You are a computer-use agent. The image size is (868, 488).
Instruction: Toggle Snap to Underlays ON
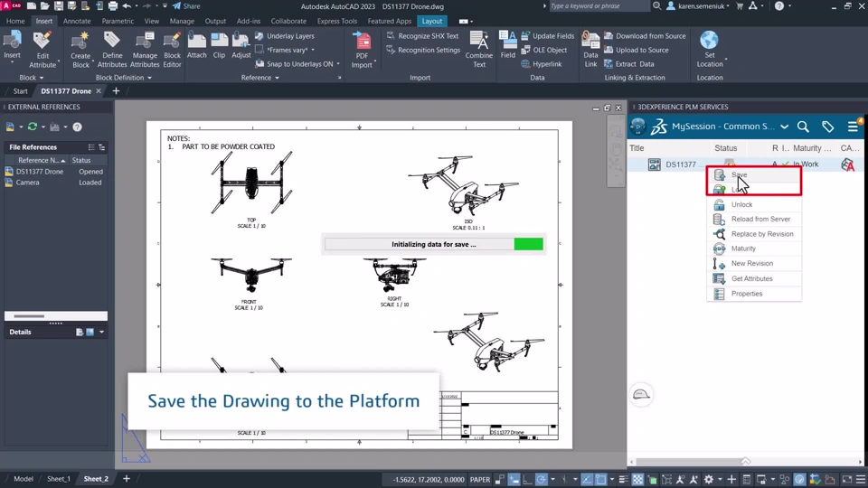point(300,64)
